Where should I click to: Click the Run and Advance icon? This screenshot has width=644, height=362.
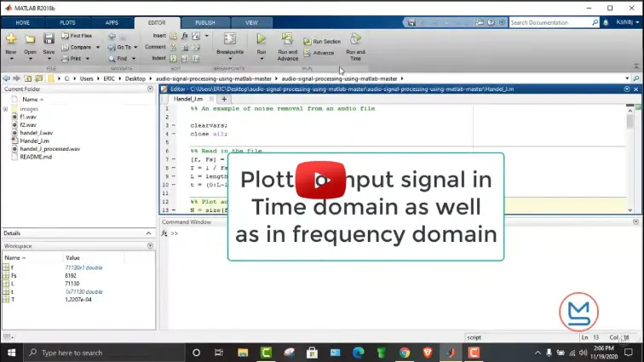click(287, 41)
